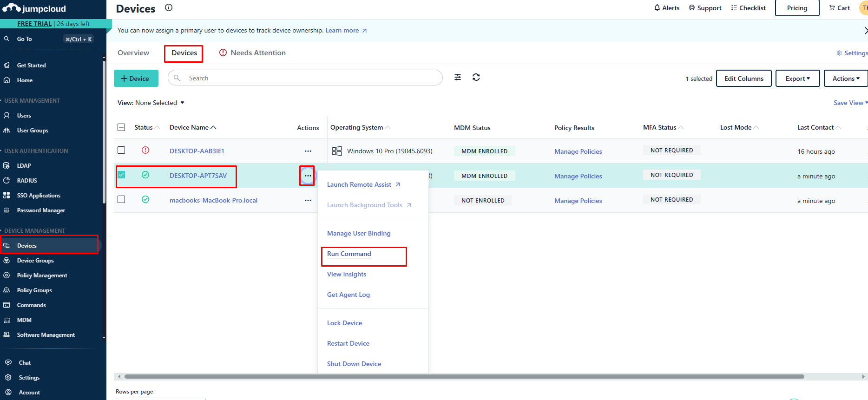
Task: Follow the Learn more link
Action: pyautogui.click(x=346, y=31)
